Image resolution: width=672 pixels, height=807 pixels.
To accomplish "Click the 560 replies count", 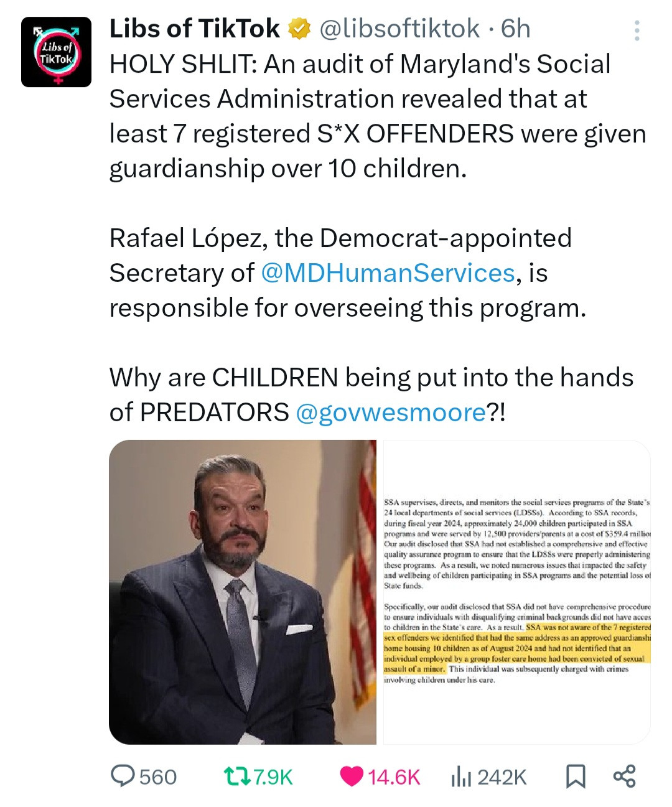I will click(x=158, y=777).
